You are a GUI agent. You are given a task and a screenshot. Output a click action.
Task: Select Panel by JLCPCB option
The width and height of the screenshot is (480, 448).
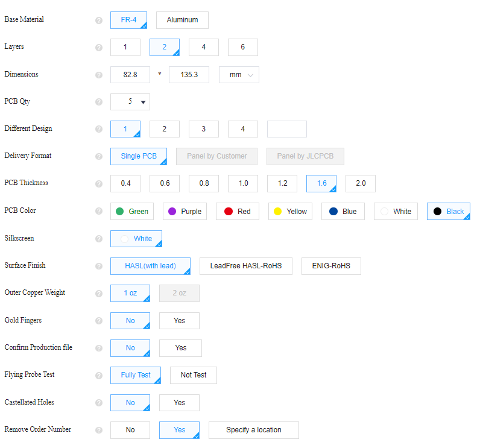(x=305, y=156)
